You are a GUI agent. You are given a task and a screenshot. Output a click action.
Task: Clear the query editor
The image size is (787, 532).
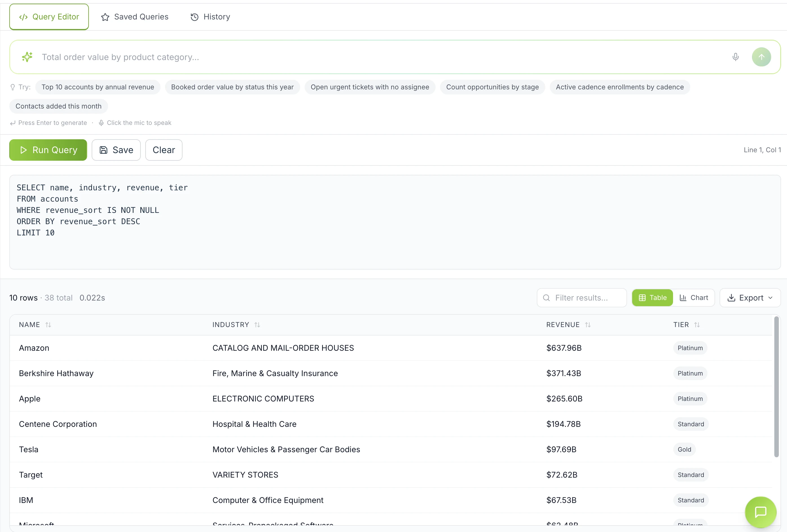tap(164, 150)
